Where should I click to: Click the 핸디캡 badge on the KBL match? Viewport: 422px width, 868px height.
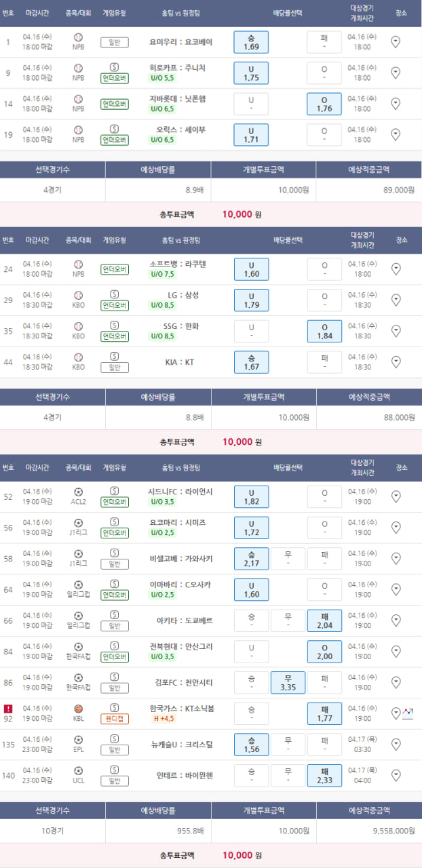tap(114, 719)
